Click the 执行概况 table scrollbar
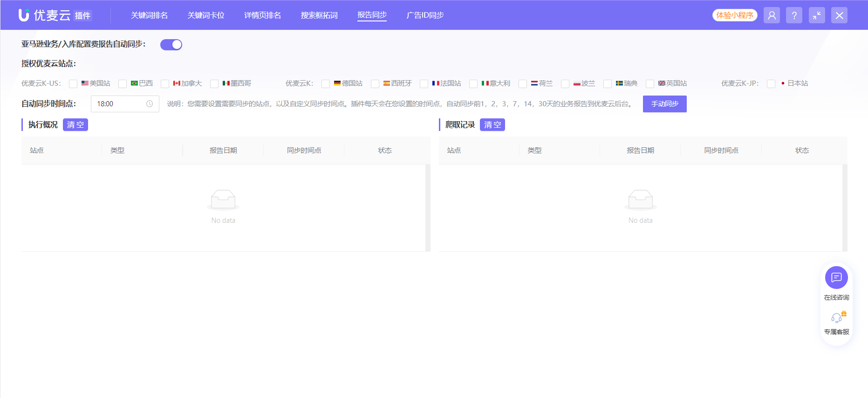Screen dimensions: 868x398 click(428, 208)
